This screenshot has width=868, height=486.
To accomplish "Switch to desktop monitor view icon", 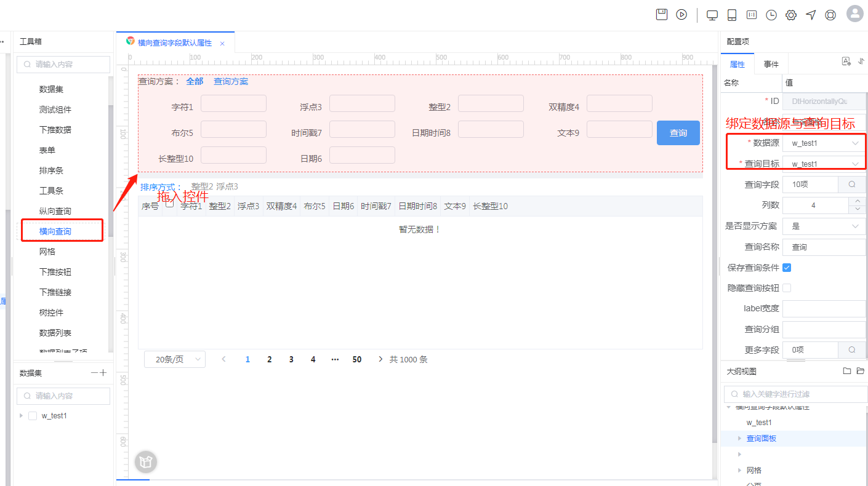I will [x=712, y=15].
